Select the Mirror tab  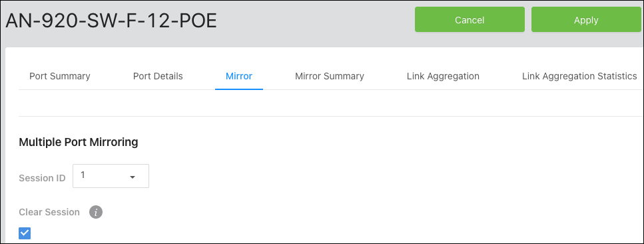pos(239,76)
